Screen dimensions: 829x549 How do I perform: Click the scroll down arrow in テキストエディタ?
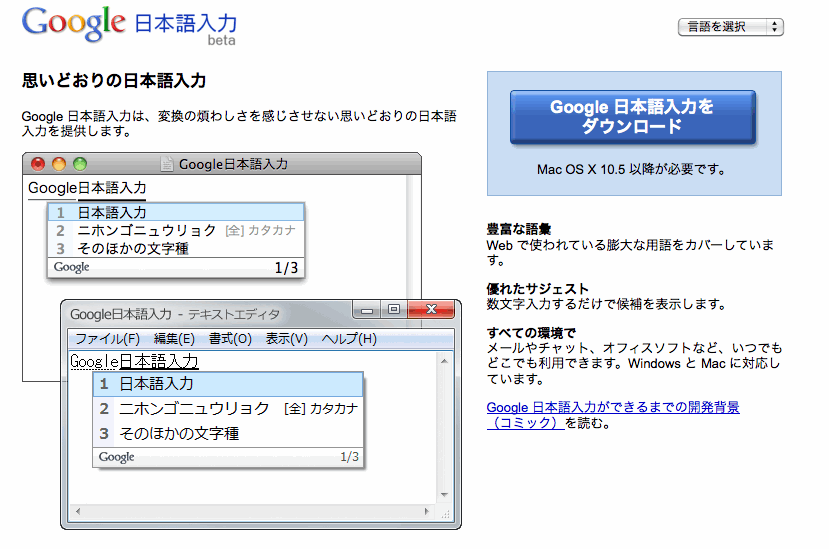(444, 495)
